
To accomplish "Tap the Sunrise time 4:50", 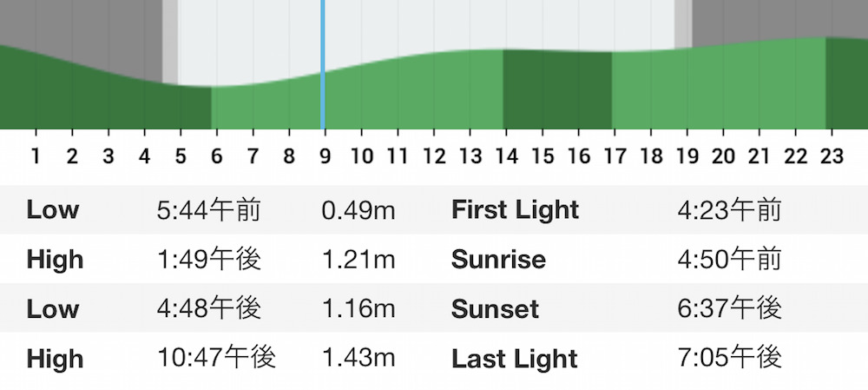I will coord(729,259).
